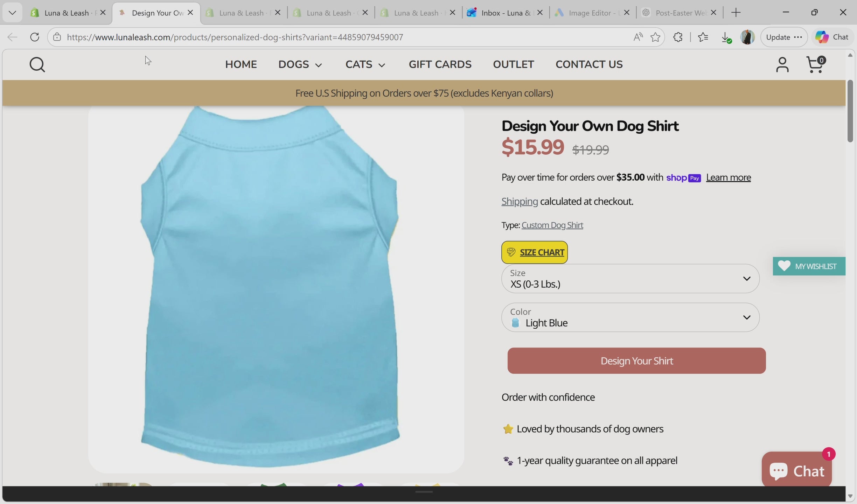Open the SIZE CHART link

[534, 252]
